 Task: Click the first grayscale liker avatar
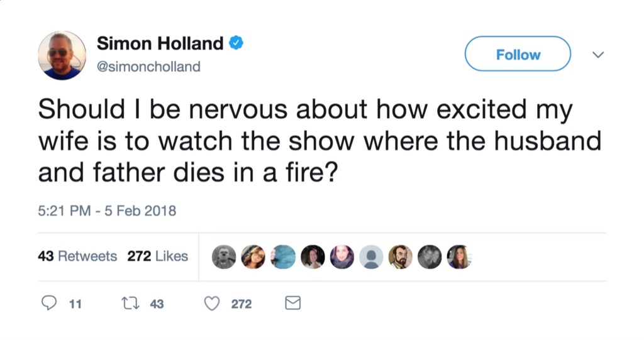[x=223, y=256]
